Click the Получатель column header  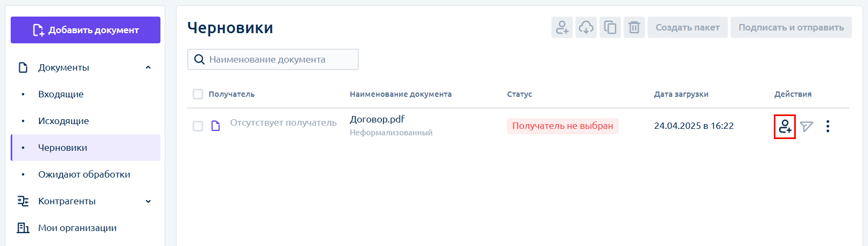(x=232, y=94)
